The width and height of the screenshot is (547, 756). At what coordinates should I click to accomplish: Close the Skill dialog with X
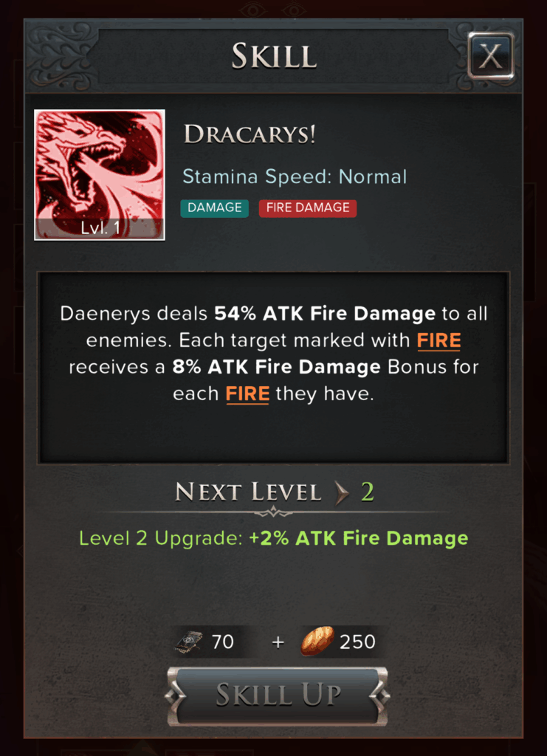491,56
